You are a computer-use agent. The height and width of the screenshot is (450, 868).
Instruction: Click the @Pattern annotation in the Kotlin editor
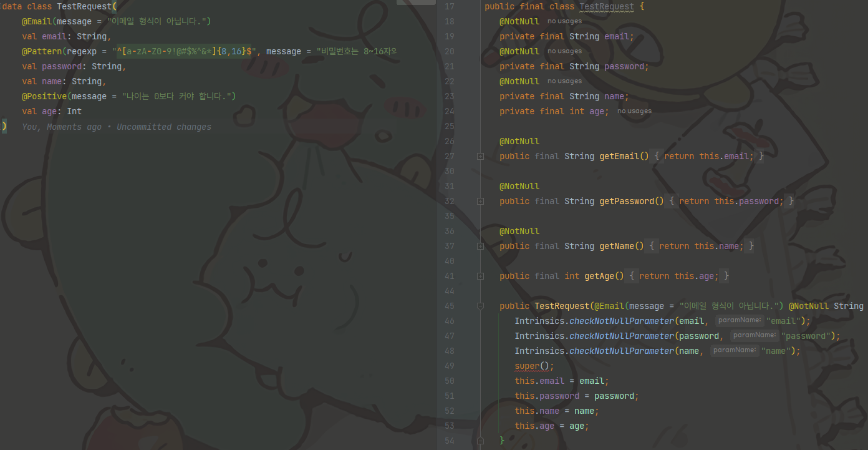[x=42, y=51]
